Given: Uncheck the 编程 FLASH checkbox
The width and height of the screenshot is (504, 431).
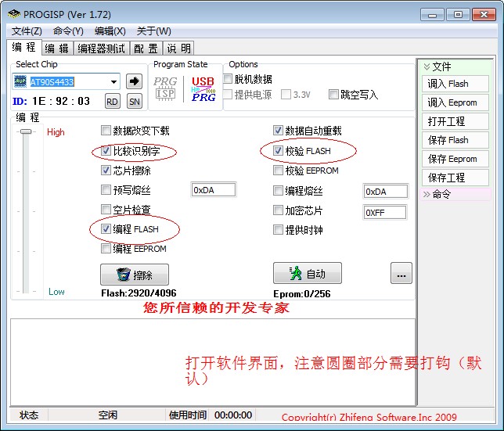Looking at the screenshot, I should coord(106,228).
